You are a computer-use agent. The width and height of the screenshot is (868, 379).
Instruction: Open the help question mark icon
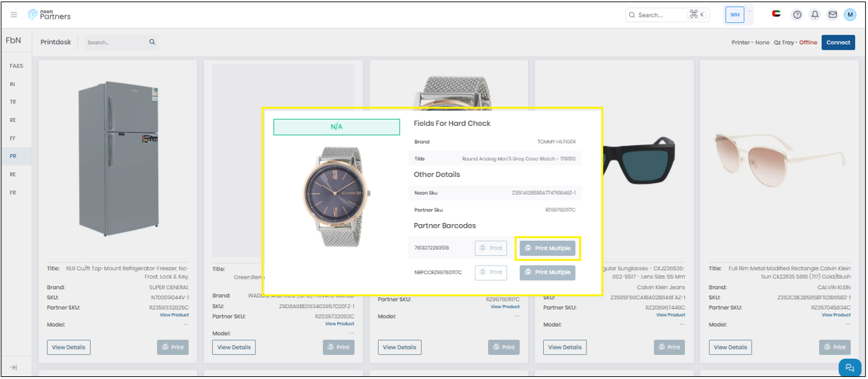797,15
